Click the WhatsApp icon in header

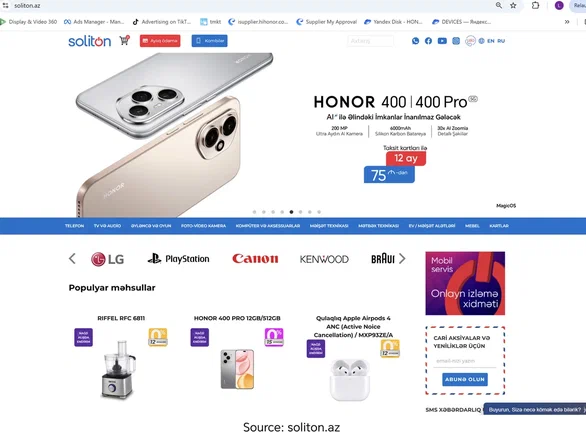pyautogui.click(x=415, y=41)
